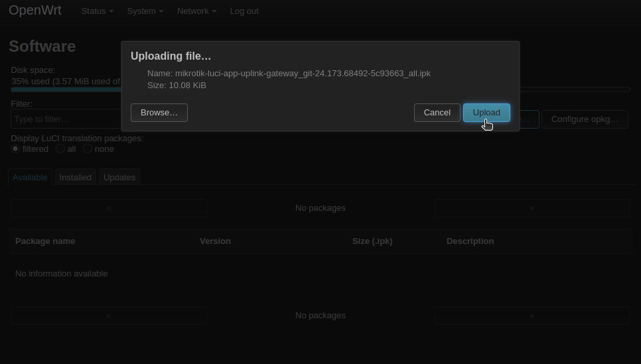Viewport: 641px width, 364px height.
Task: Choose the 'all' translation packages radio
Action: [x=60, y=149]
